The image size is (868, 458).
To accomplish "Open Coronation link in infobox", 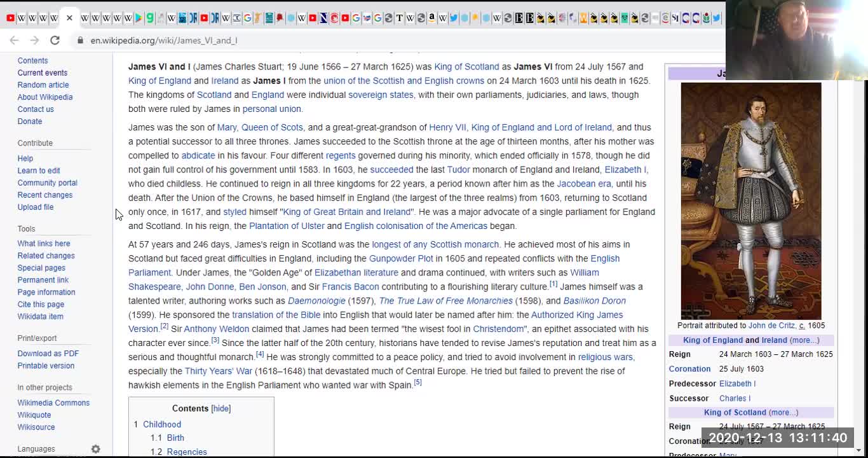I will [689, 369].
